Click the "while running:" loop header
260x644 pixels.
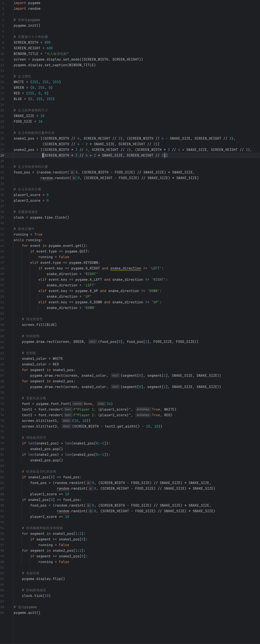(x=28, y=240)
